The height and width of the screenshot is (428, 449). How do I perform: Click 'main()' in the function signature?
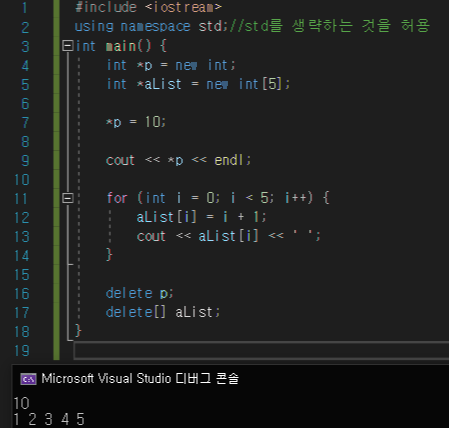coord(128,46)
